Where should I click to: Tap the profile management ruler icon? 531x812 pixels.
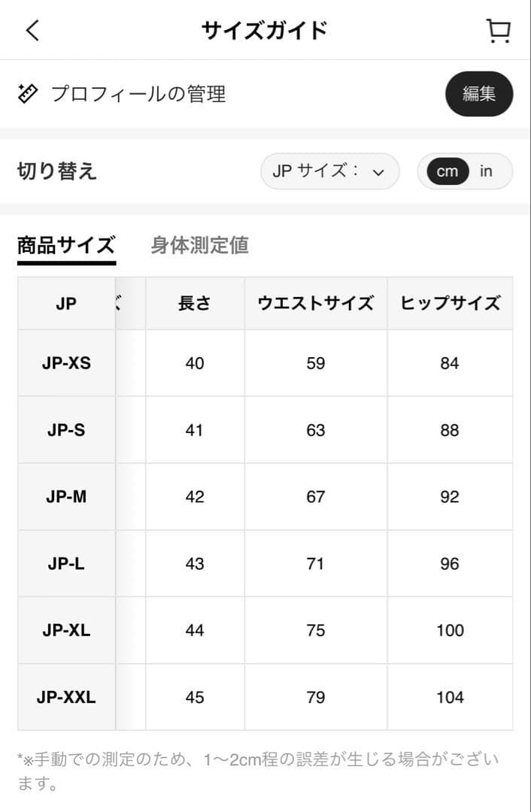pyautogui.click(x=28, y=94)
